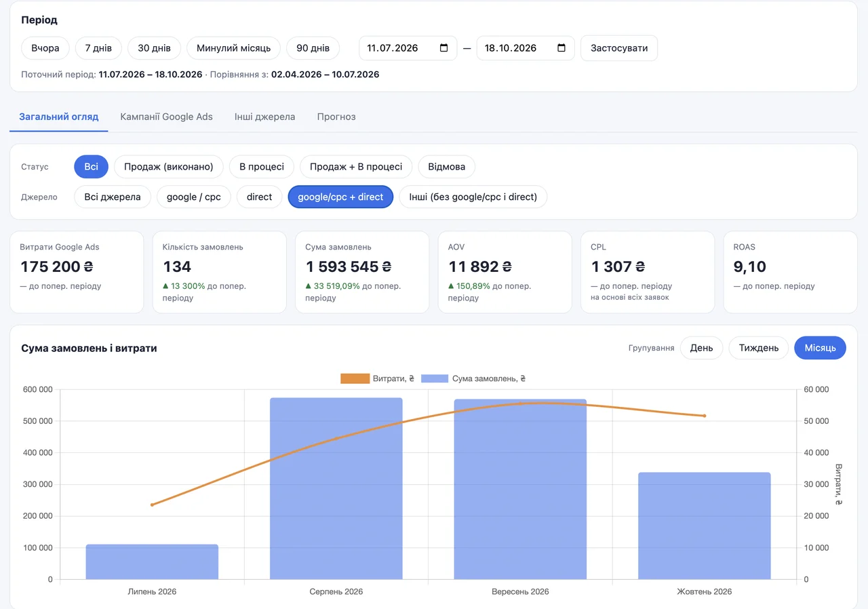This screenshot has height=609, width=868.
Task: Open calendar picker on end date 18.10.2026
Action: click(561, 48)
